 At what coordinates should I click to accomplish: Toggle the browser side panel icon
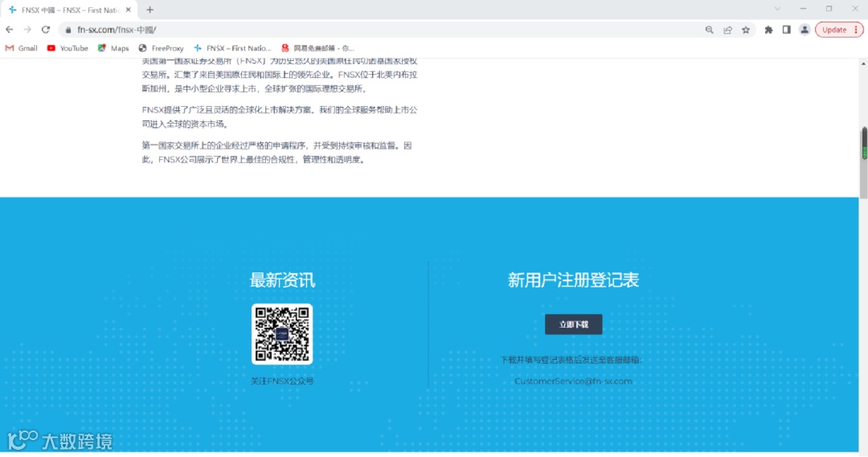click(786, 30)
